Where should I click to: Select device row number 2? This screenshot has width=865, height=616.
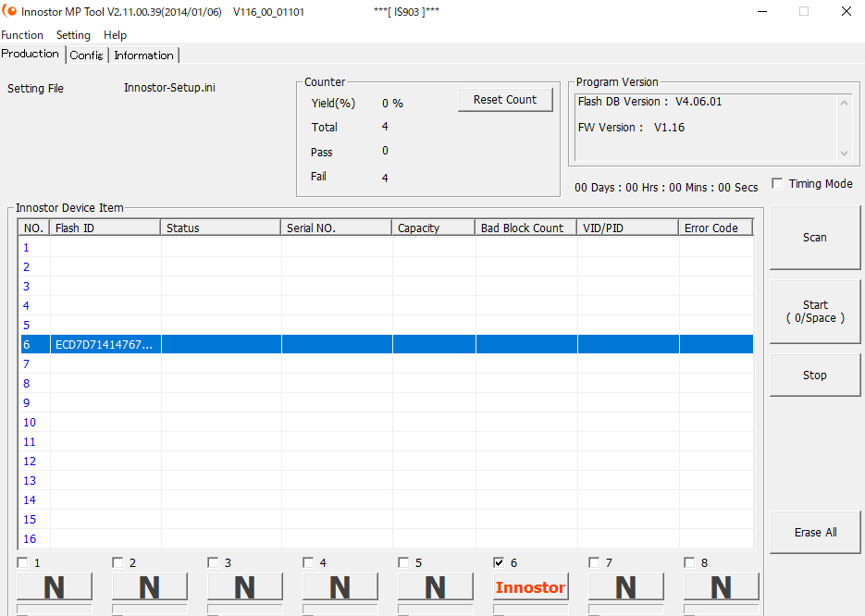coord(386,267)
